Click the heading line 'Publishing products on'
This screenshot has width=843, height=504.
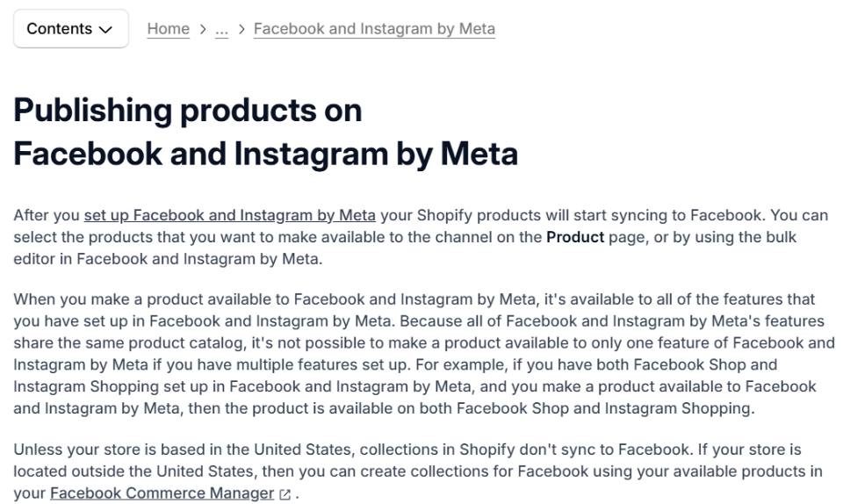click(188, 110)
